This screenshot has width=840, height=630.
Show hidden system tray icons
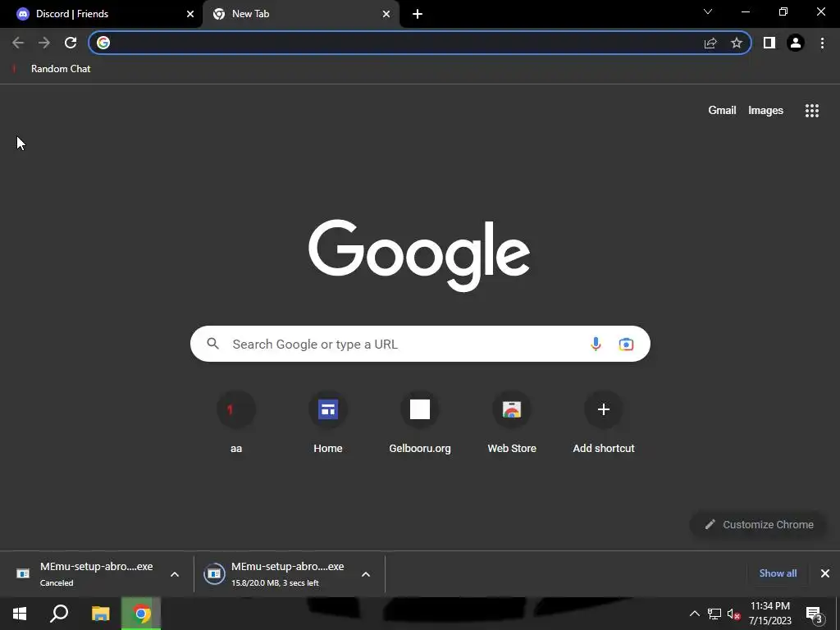pyautogui.click(x=694, y=614)
